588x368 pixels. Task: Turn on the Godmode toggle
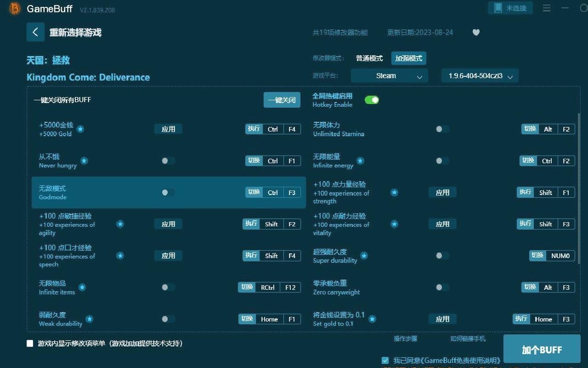pos(168,192)
